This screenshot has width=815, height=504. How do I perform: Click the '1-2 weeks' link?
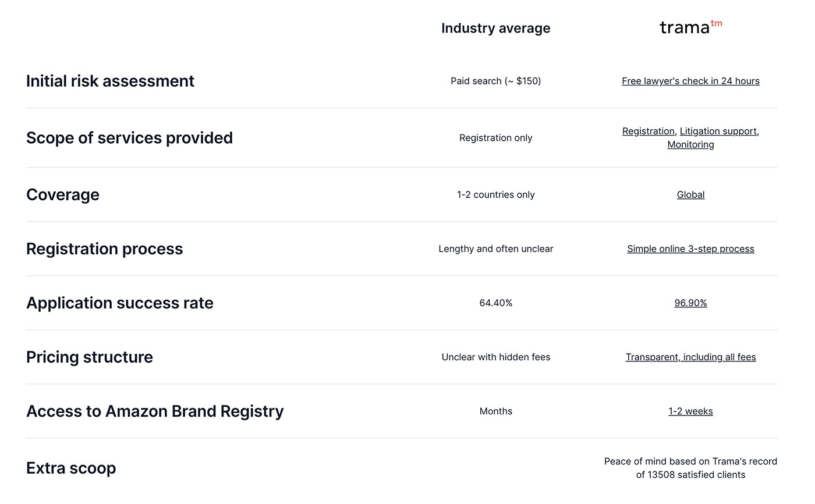click(x=690, y=411)
